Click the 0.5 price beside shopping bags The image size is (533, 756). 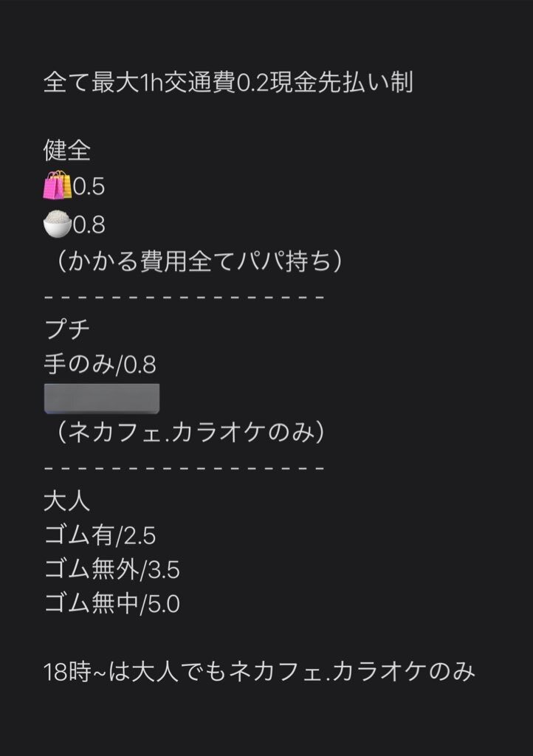point(89,187)
